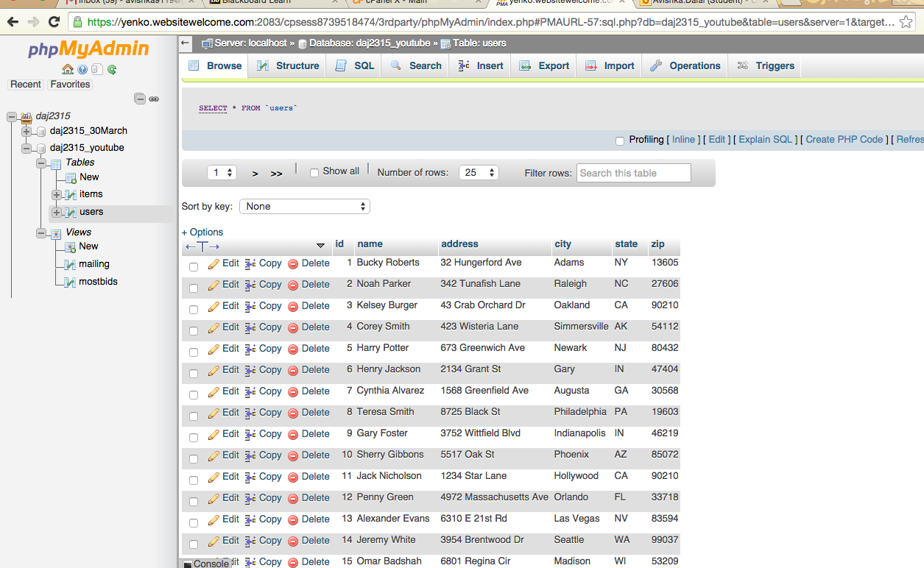924x568 pixels.
Task: Click the Create PHP Code link
Action: coord(844,140)
